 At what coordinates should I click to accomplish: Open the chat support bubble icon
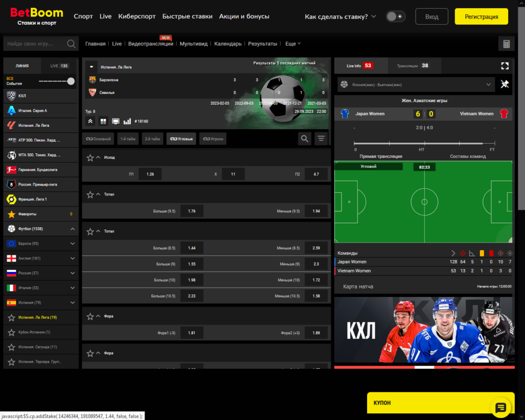tap(500, 408)
